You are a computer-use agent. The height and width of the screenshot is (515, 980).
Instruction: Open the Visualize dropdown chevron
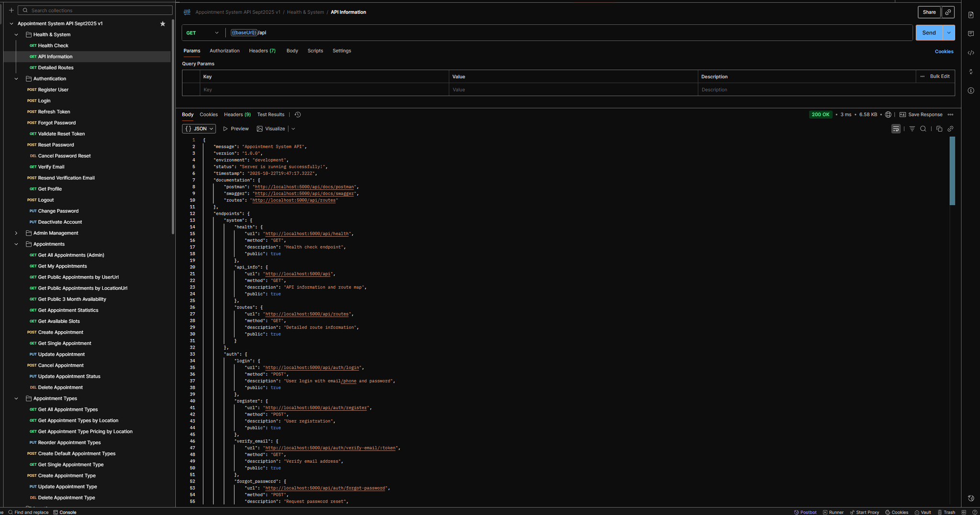pyautogui.click(x=293, y=129)
